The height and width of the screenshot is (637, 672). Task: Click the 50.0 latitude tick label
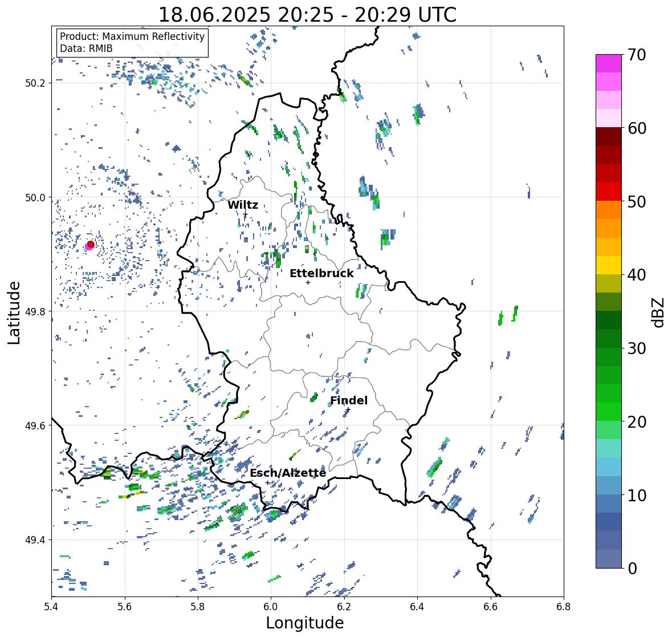tap(35, 198)
